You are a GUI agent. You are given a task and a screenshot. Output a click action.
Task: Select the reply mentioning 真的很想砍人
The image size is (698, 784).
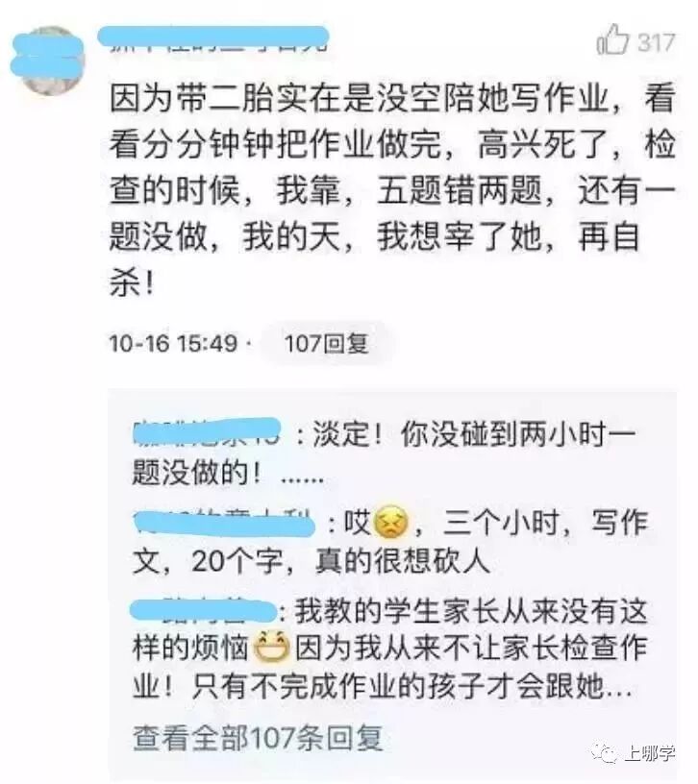pyautogui.click(x=390, y=542)
